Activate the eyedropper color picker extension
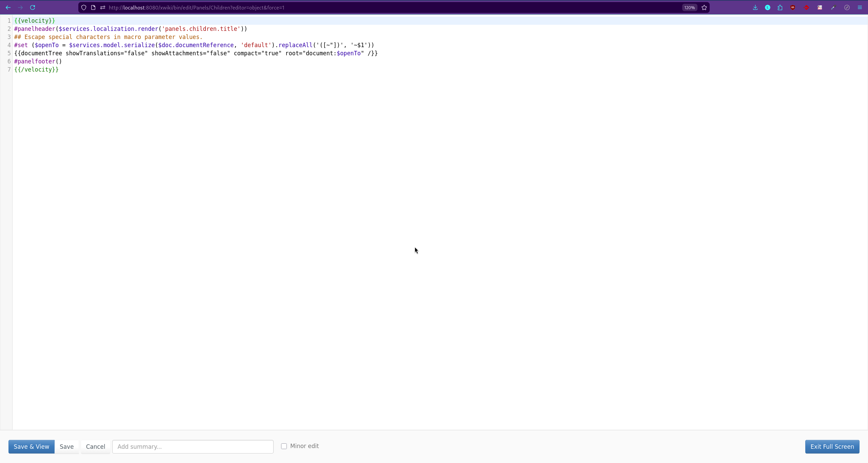Viewport: 868px width, 463px height. click(x=833, y=7)
